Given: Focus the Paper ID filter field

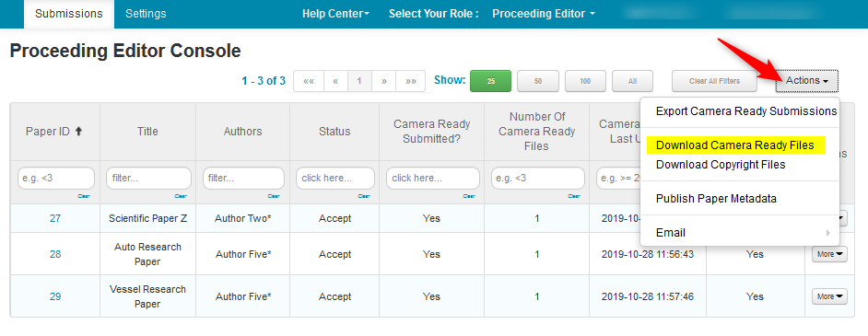Looking at the screenshot, I should point(56,179).
